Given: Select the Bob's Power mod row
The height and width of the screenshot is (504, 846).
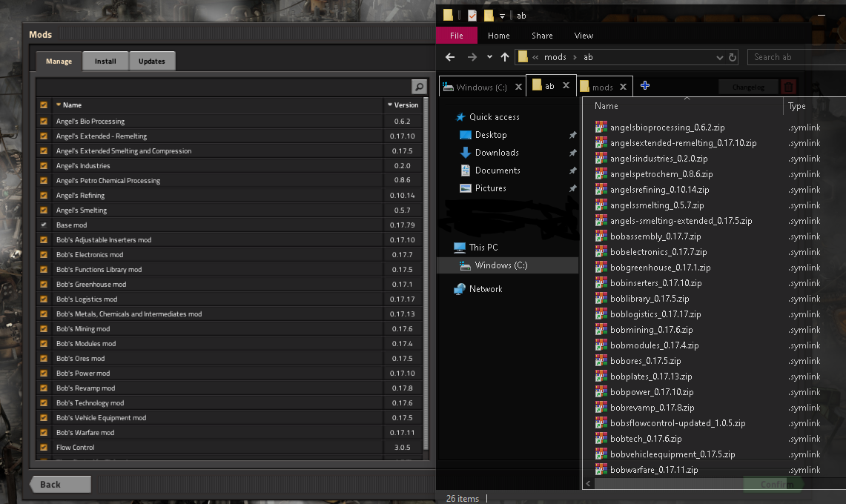Looking at the screenshot, I should 230,373.
